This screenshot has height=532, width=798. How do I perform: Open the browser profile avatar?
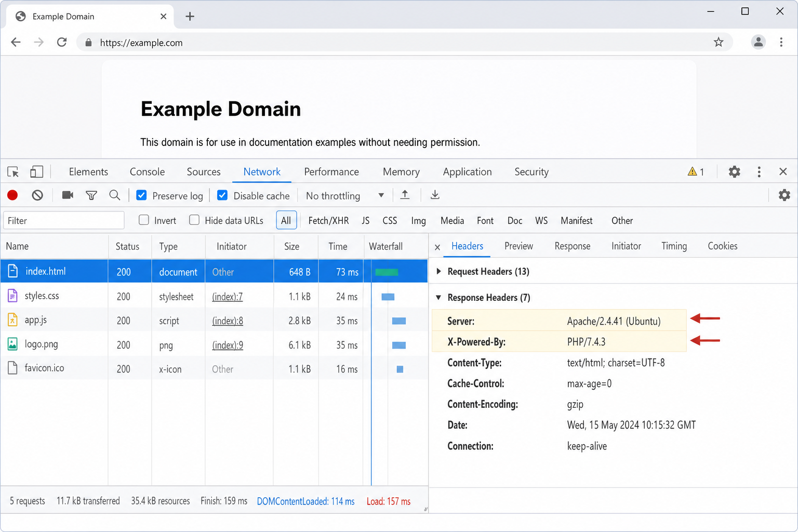coord(759,42)
